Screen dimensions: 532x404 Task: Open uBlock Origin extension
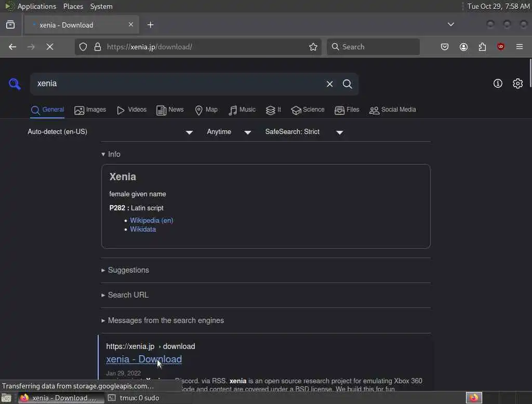[501, 47]
